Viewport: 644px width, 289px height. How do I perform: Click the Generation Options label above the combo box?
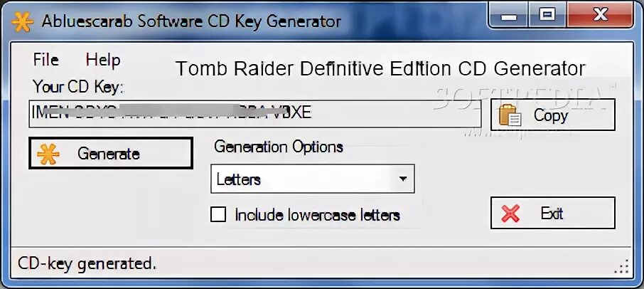point(279,147)
